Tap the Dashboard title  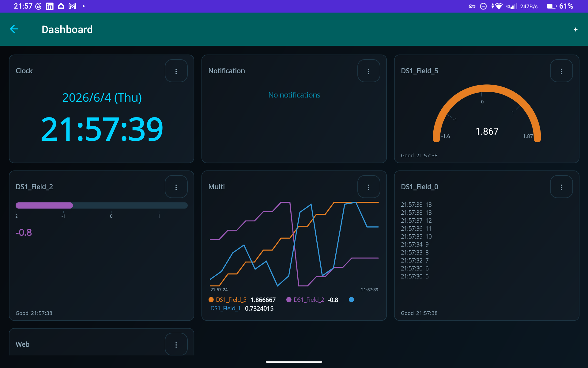coord(67,29)
